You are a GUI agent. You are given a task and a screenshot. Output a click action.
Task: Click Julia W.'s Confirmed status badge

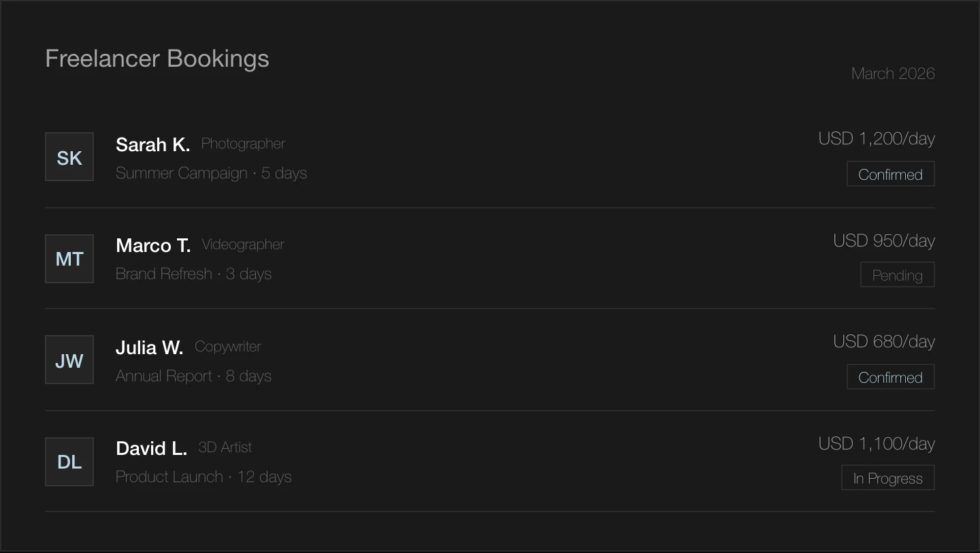click(x=890, y=377)
